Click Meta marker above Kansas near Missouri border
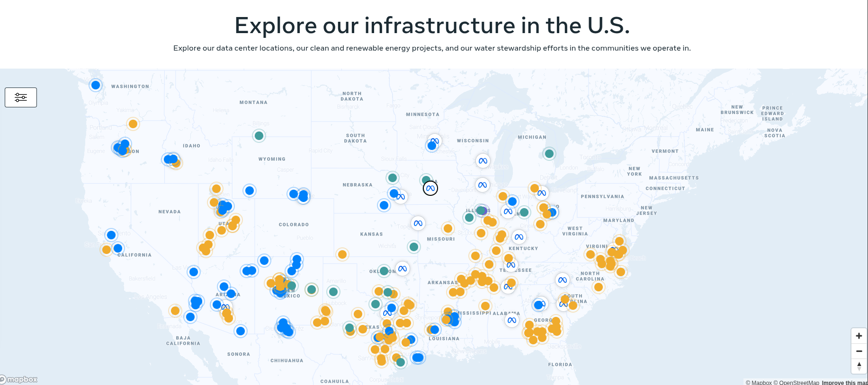This screenshot has width=868, height=385. pyautogui.click(x=418, y=223)
